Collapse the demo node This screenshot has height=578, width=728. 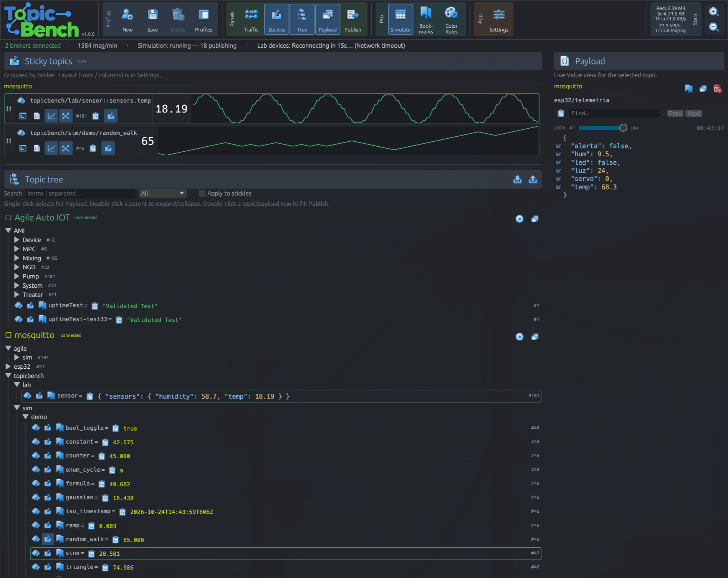pos(25,417)
